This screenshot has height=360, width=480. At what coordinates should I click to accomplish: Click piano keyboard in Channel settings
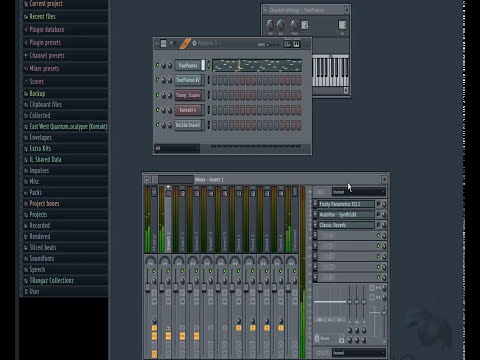click(x=330, y=70)
